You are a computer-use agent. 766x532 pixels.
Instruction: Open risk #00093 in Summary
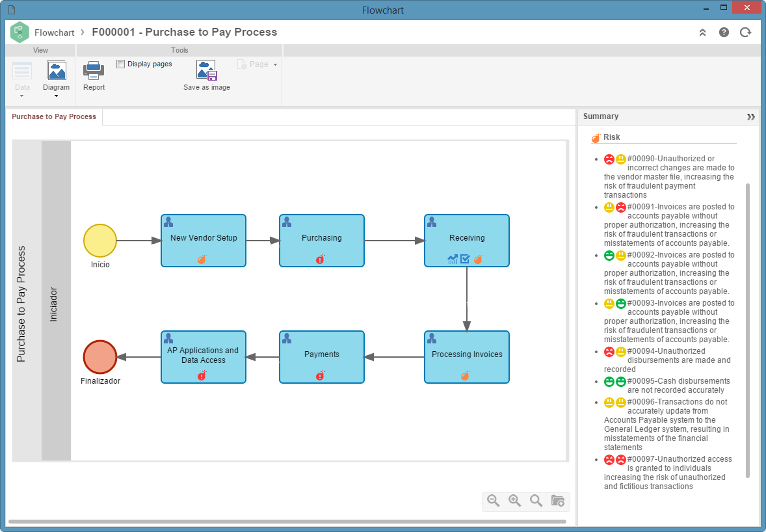(668, 321)
